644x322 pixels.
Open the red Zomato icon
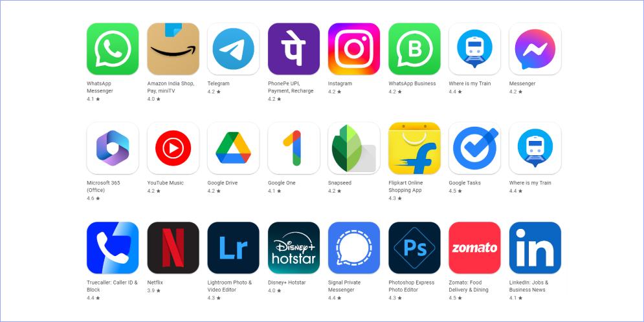coord(475,248)
